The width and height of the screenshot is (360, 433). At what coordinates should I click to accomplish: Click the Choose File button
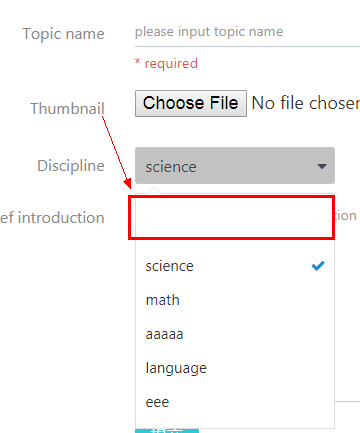tap(191, 103)
